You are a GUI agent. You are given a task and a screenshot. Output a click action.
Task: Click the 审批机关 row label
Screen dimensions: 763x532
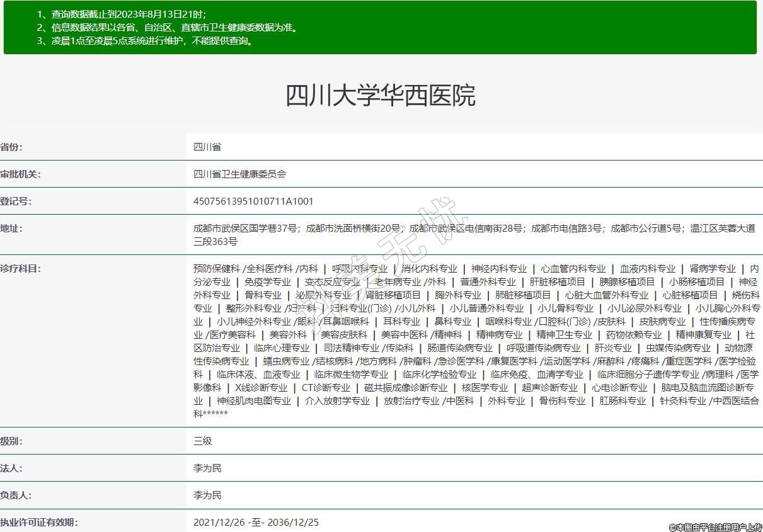[x=20, y=174]
